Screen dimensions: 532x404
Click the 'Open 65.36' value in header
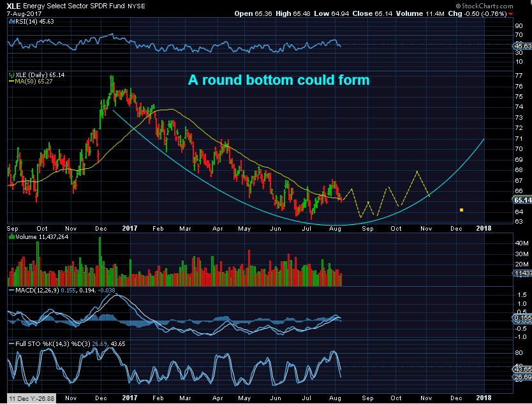click(253, 13)
